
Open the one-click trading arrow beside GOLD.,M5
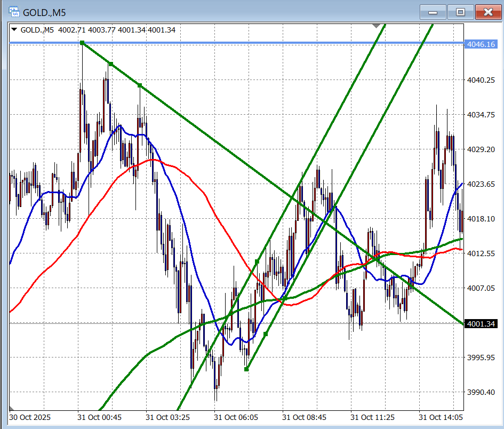14,30
